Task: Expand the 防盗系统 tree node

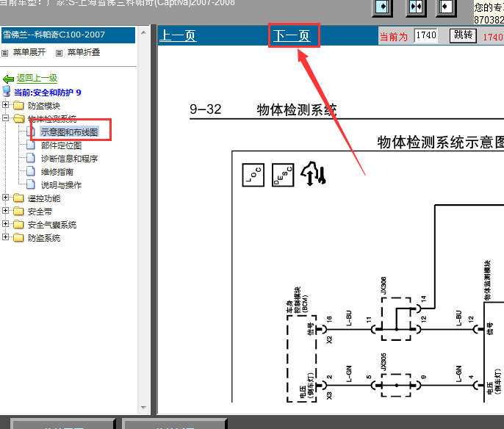Action: click(5, 237)
